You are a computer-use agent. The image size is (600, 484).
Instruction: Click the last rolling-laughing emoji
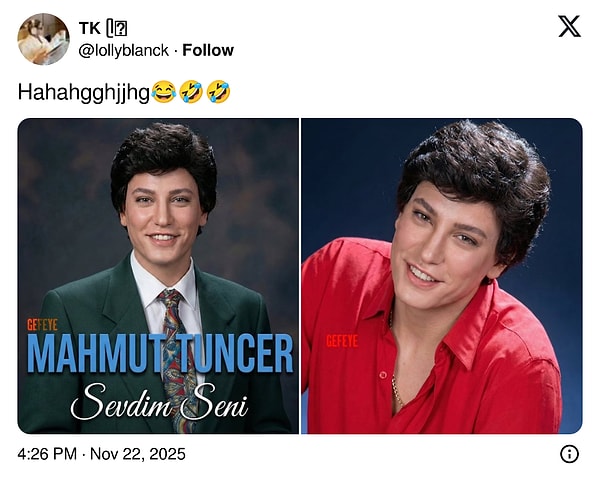(x=218, y=92)
